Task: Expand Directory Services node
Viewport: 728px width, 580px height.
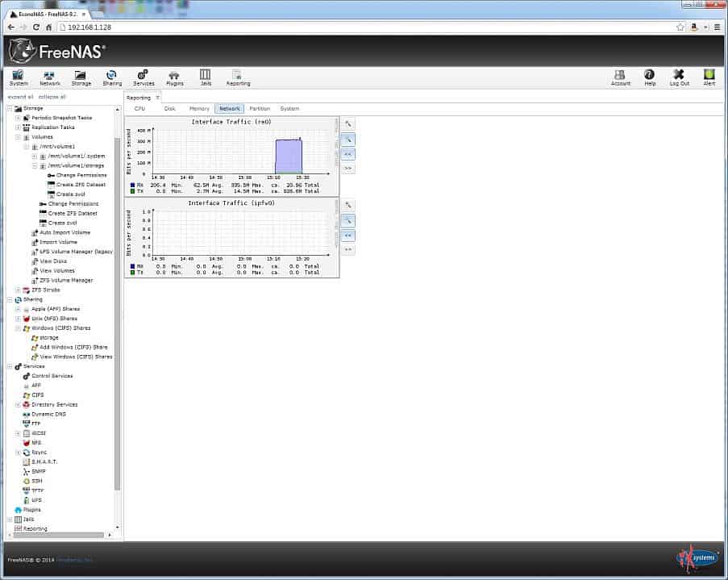Action: pyautogui.click(x=18, y=405)
